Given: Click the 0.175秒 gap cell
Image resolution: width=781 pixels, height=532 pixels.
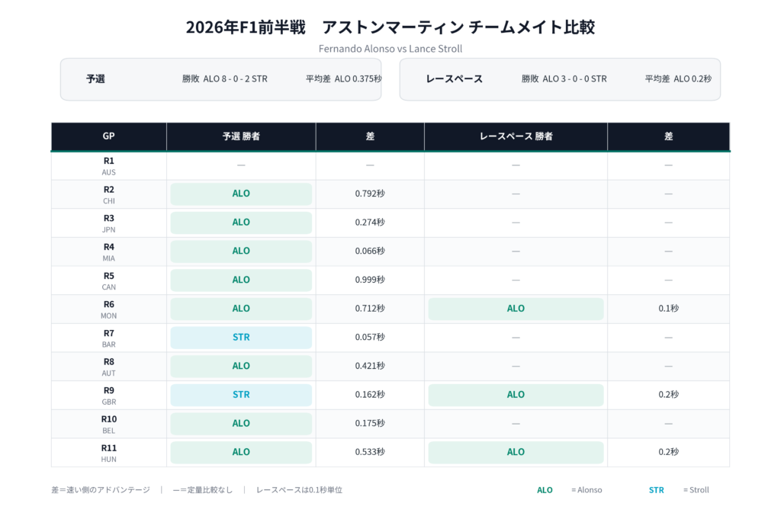Looking at the screenshot, I should (370, 424).
